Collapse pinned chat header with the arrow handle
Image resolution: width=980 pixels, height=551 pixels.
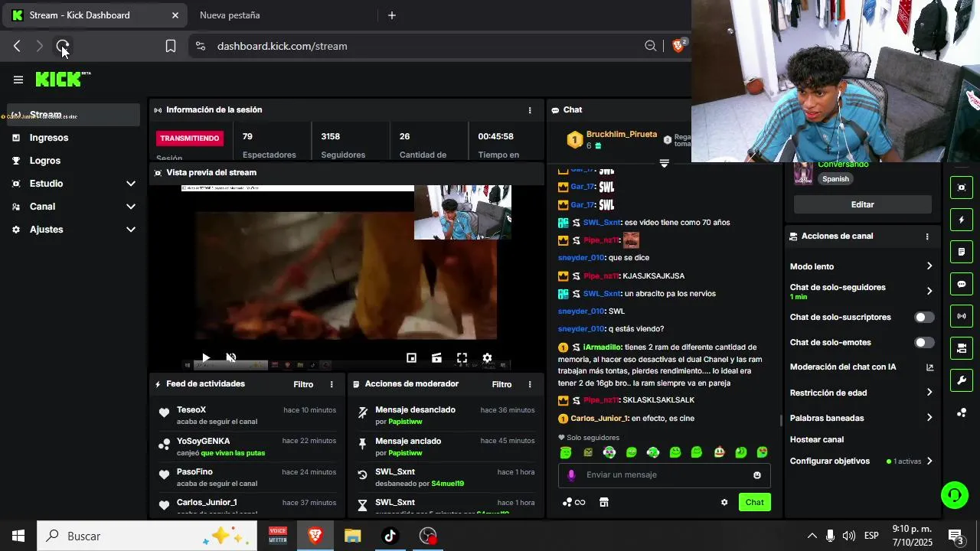[x=664, y=164]
